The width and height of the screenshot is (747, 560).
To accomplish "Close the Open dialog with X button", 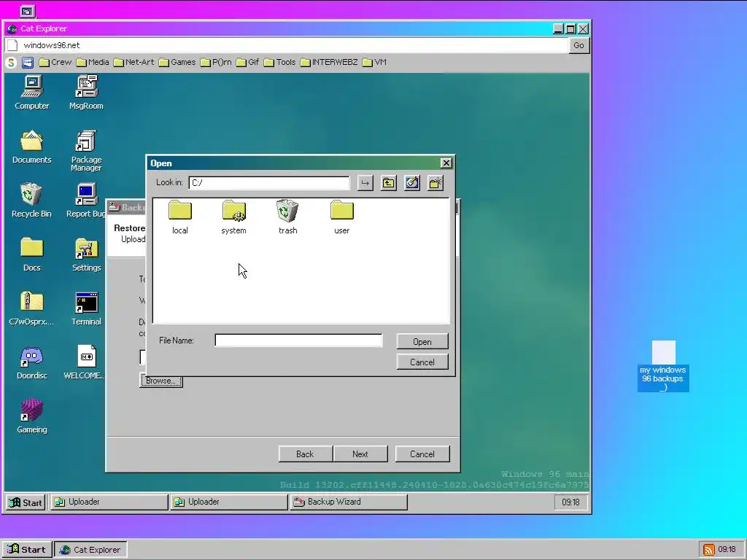I will tap(446, 163).
